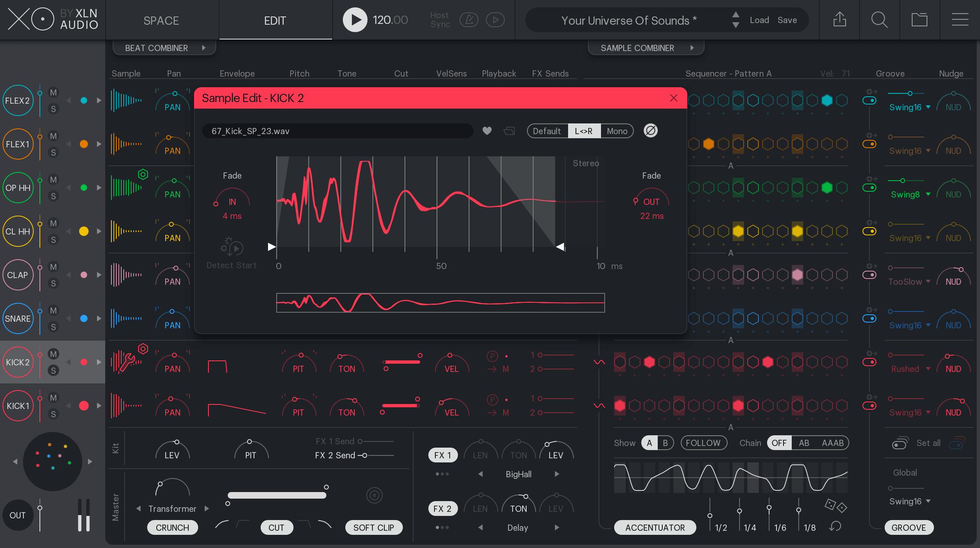Click the export/share icon in the top bar

[x=839, y=19]
